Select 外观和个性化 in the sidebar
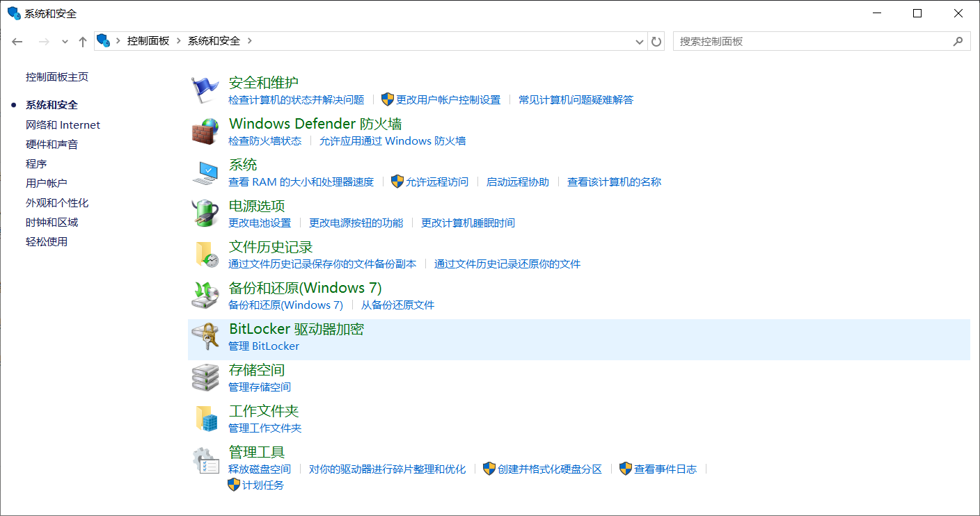 (57, 203)
